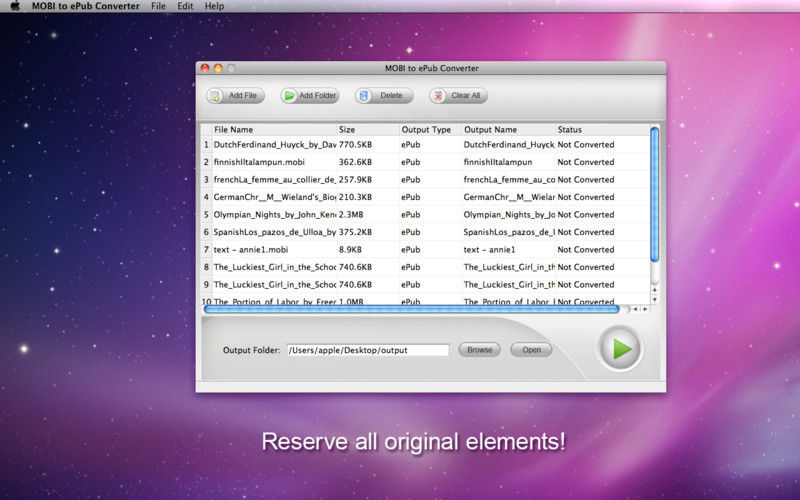Click the Add Folder button

(310, 95)
